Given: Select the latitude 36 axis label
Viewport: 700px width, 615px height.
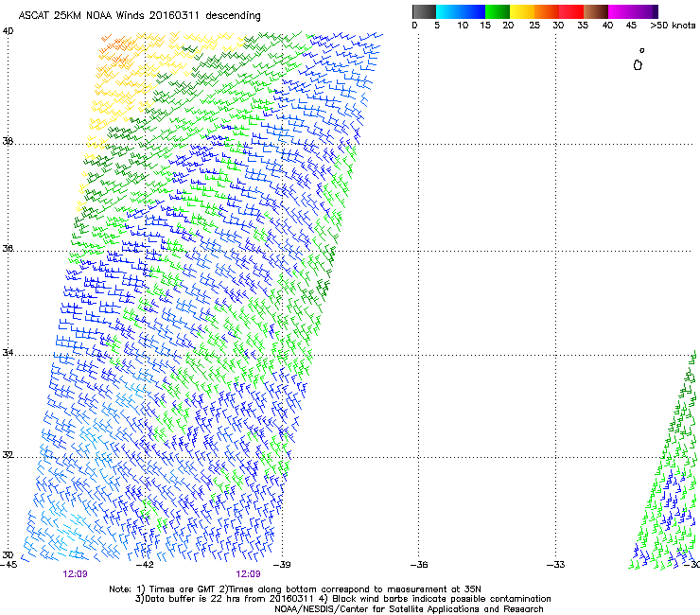Looking at the screenshot, I should coord(8,248).
